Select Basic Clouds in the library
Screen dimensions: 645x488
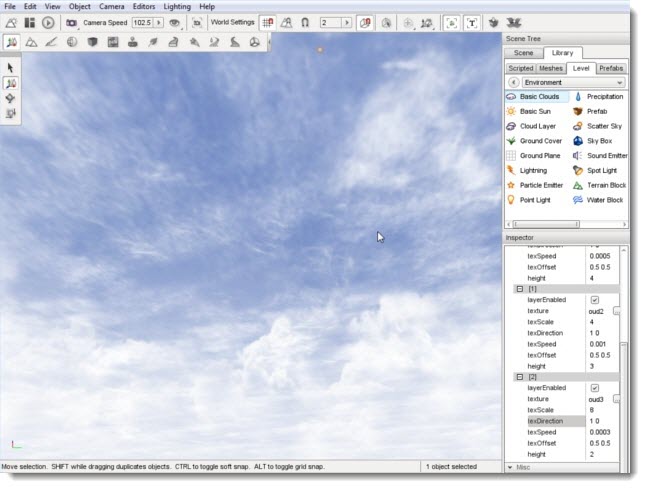537,97
